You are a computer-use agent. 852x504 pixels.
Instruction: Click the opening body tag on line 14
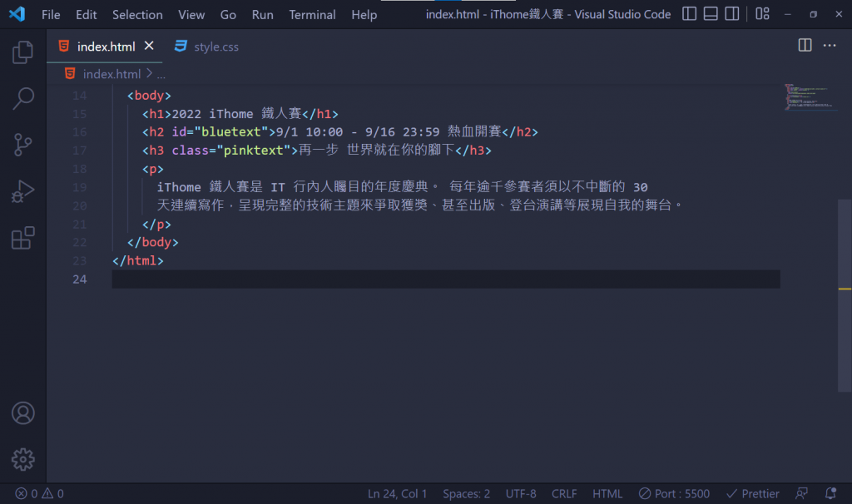pos(150,96)
